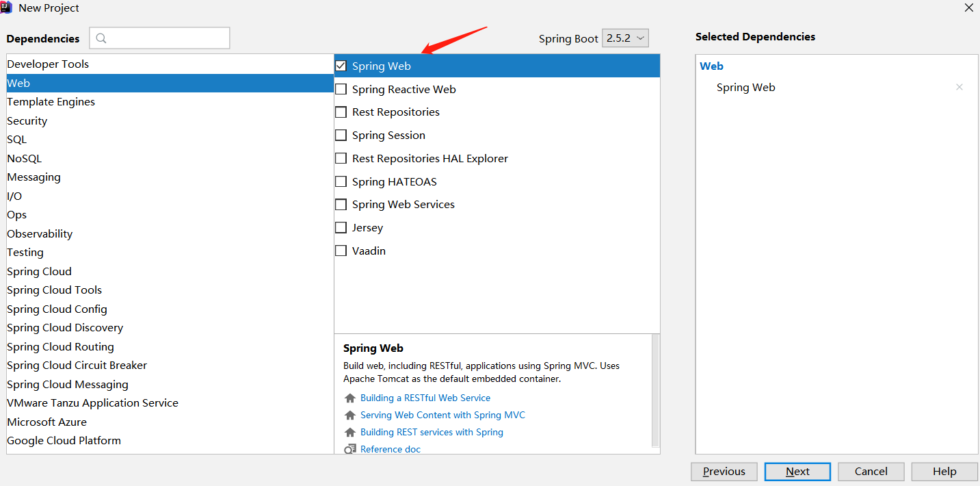Image resolution: width=980 pixels, height=486 pixels.
Task: Select Spring Cloud Discovery category
Action: tap(170, 327)
